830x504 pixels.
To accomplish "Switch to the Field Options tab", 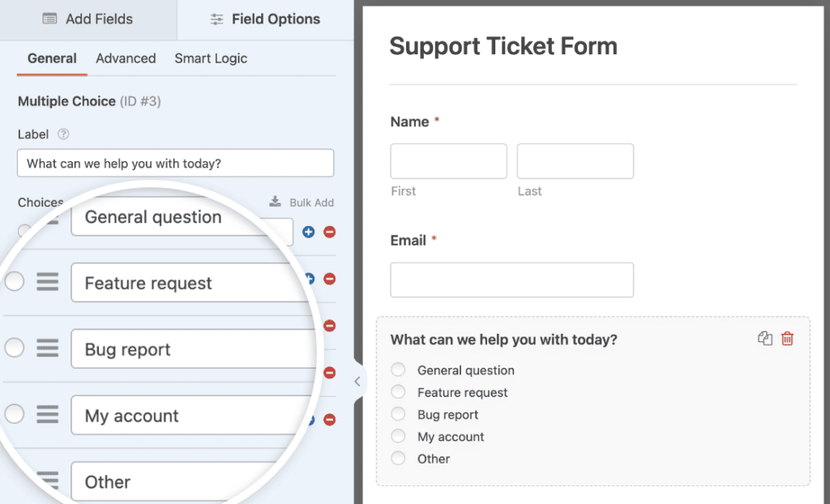I will tap(265, 19).
